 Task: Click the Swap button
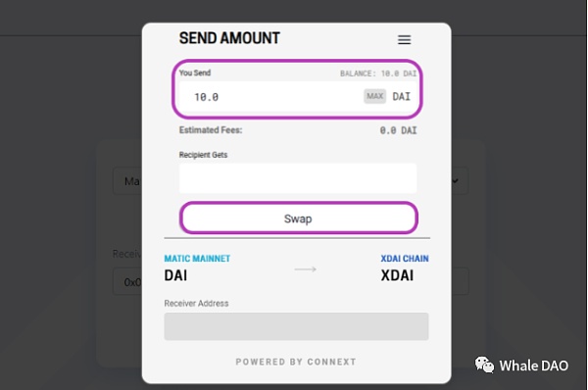pos(299,219)
